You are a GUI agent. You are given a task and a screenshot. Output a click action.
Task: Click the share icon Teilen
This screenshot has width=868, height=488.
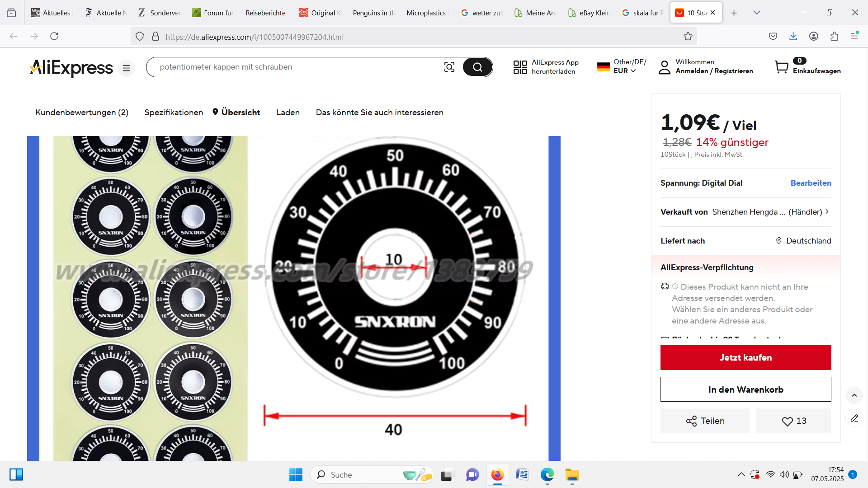pyautogui.click(x=705, y=421)
